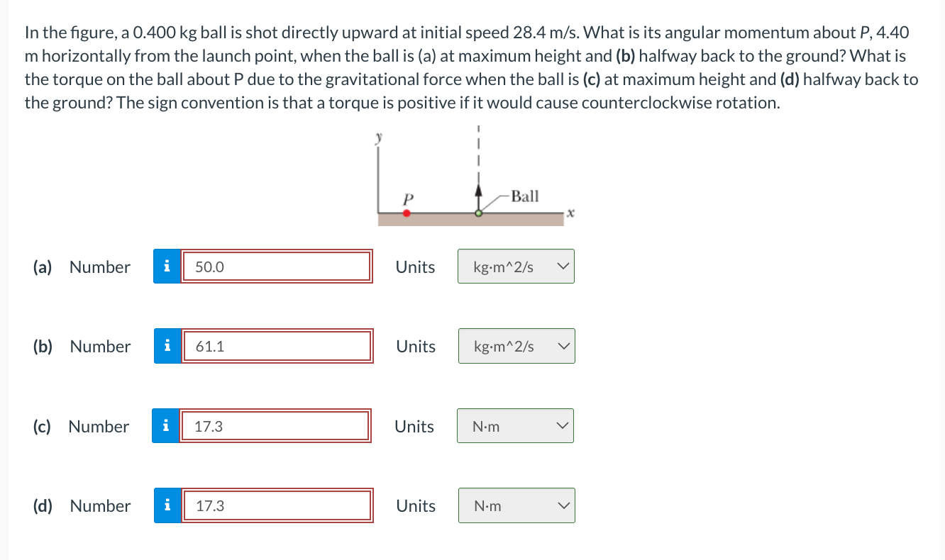Screen dimensions: 945x560
Task: Click the info icon for part (c)
Action: 167,426
